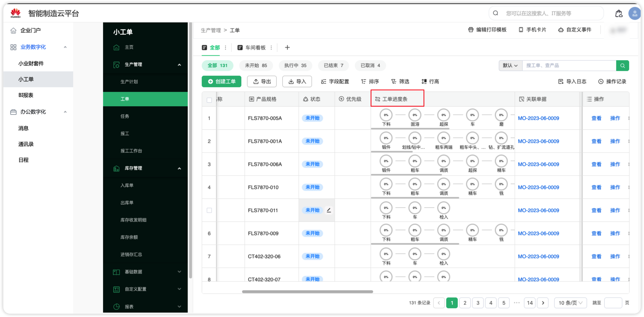This screenshot has width=644, height=317.
Task: Check the row checkbox for FLS7870-011
Action: (x=209, y=210)
